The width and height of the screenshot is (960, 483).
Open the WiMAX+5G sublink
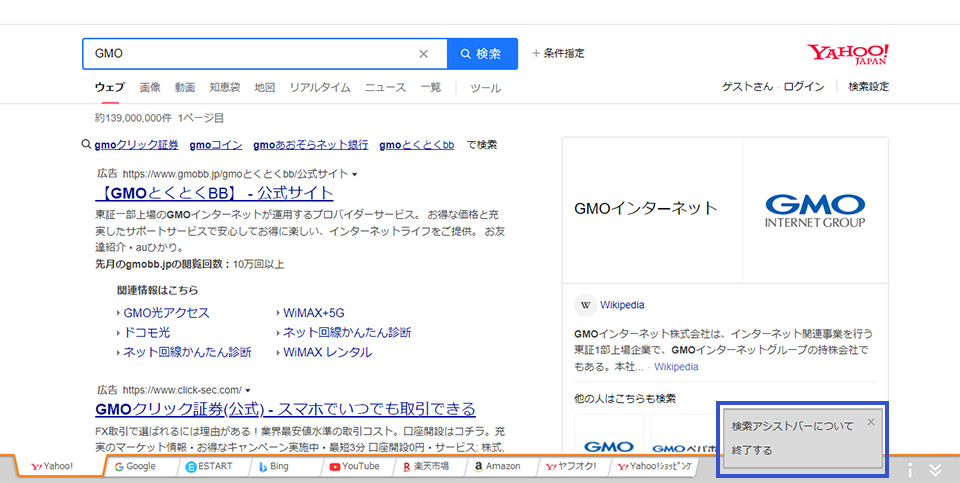(313, 313)
